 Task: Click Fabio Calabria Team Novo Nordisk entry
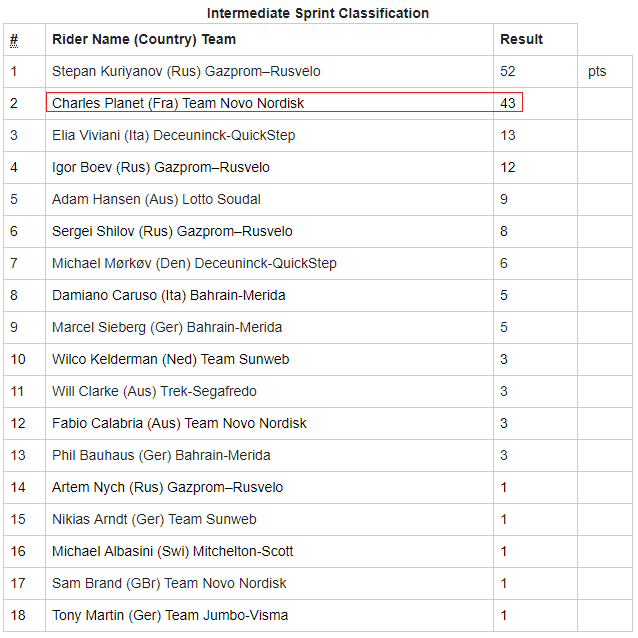click(x=179, y=424)
